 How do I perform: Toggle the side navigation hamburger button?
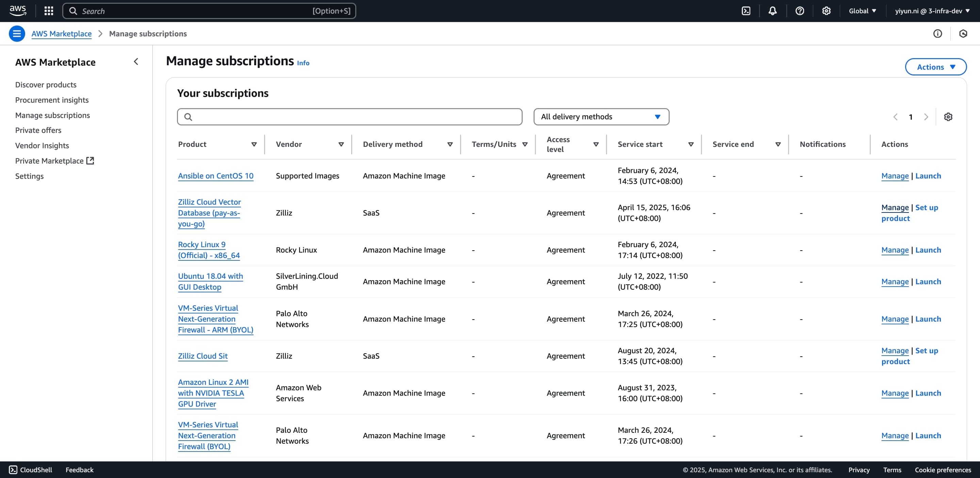[x=17, y=33]
